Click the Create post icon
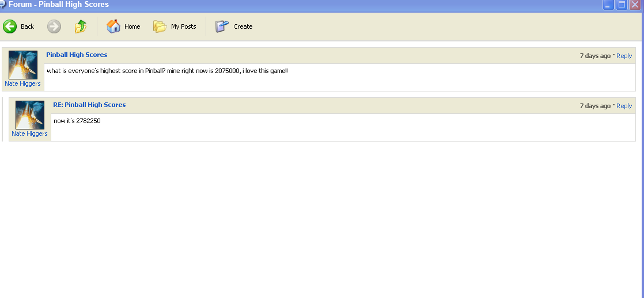Viewport: 644px width, 298px height. tap(222, 26)
